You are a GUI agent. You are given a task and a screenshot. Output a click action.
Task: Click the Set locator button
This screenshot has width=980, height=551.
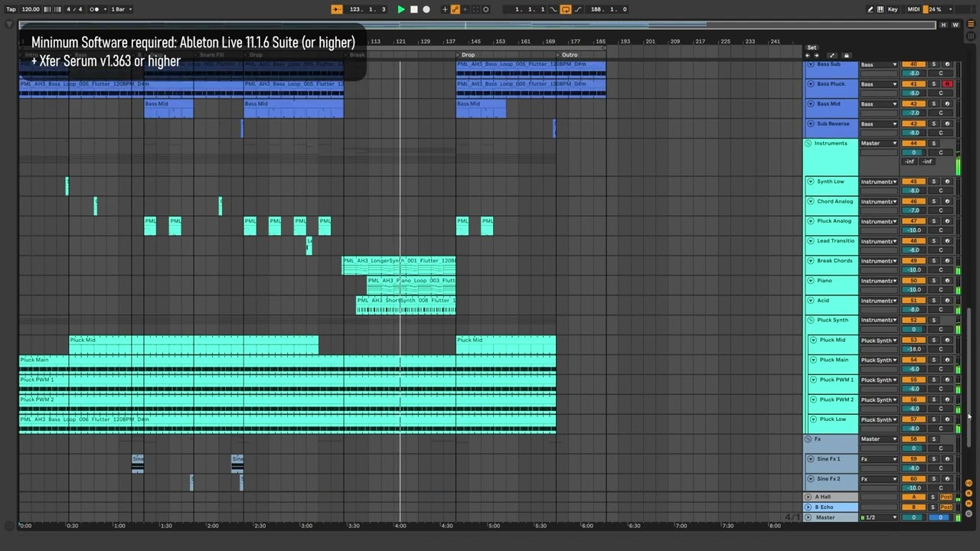[812, 47]
